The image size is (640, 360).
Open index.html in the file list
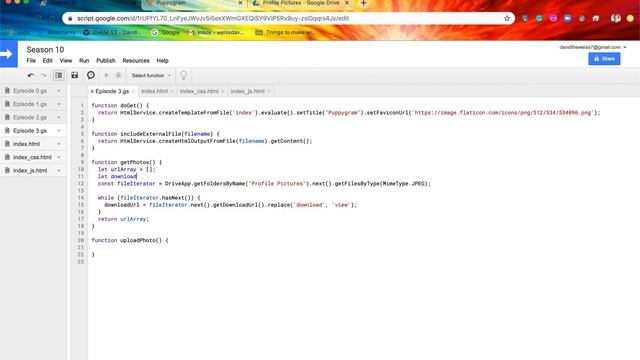pos(26,144)
